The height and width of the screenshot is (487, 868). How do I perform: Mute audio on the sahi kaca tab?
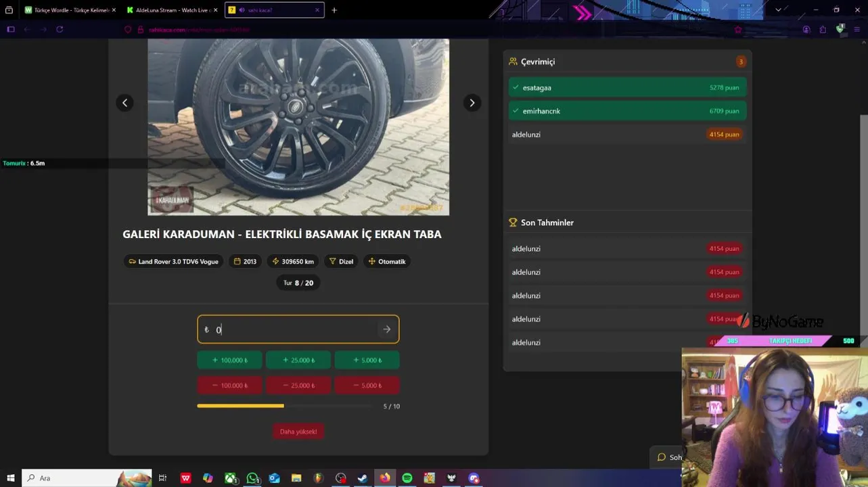(242, 10)
